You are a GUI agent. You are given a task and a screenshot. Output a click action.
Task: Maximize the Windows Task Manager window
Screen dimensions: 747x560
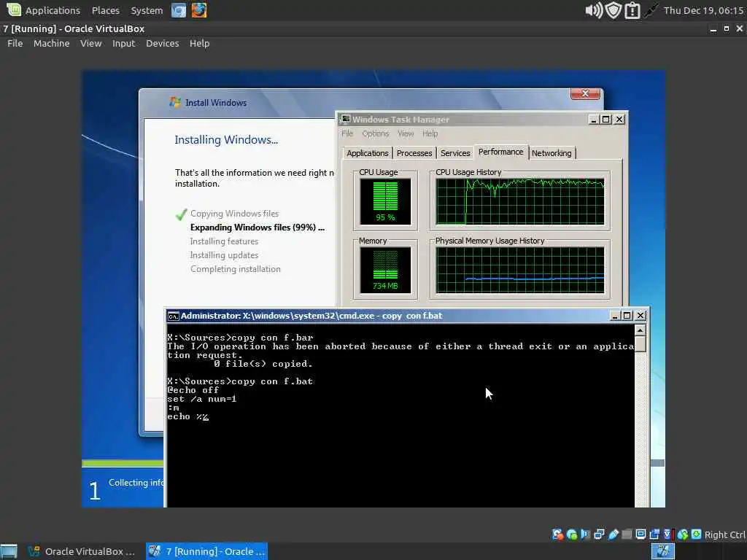[605, 120]
